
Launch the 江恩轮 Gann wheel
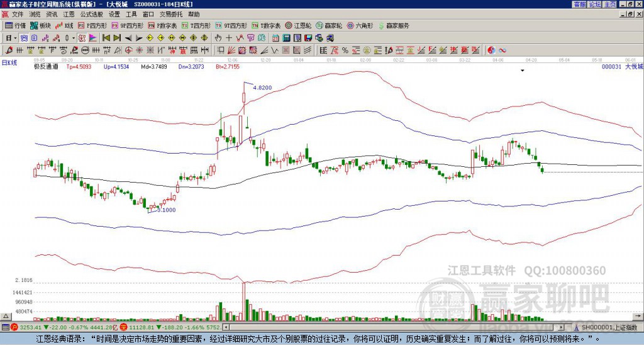point(298,25)
